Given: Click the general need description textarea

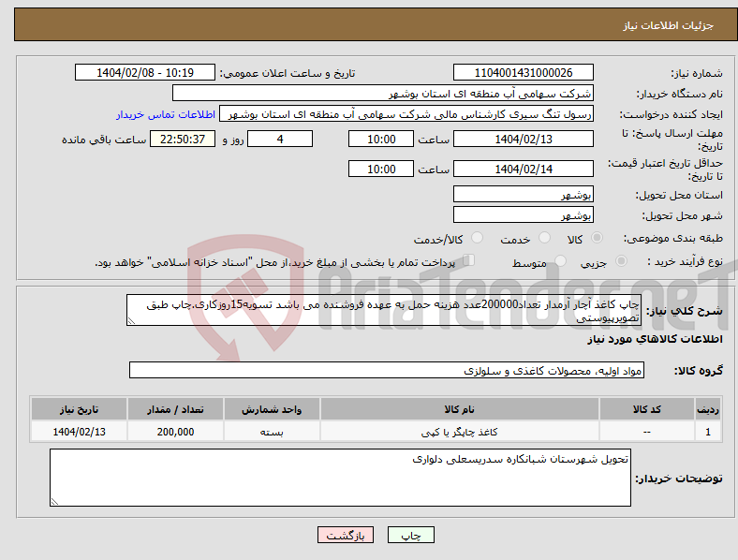Looking at the screenshot, I should pyautogui.click(x=384, y=310).
